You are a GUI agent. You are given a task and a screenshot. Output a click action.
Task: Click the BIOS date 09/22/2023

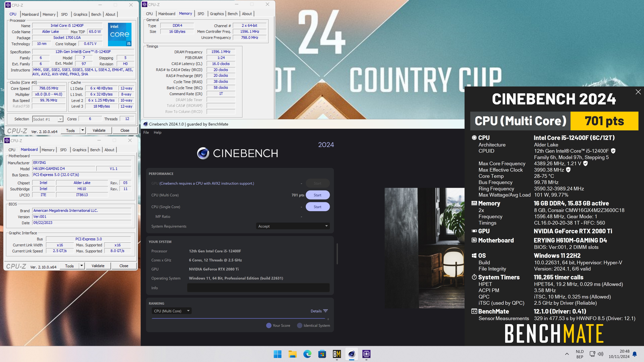pos(82,223)
